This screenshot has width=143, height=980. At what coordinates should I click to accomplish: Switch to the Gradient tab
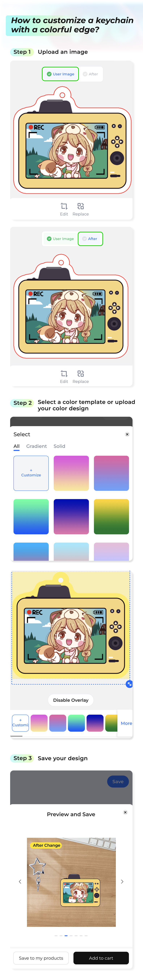[36, 446]
